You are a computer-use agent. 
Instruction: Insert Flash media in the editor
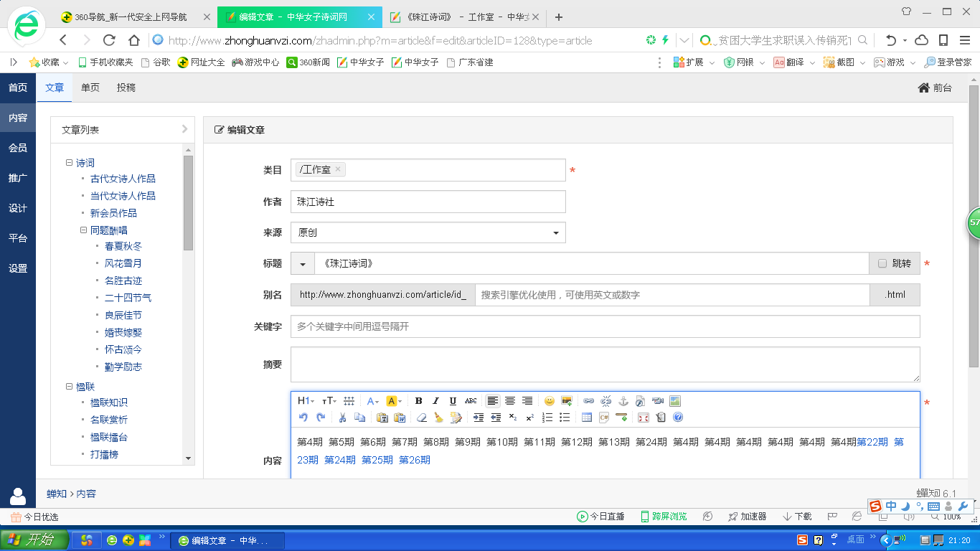click(x=640, y=401)
